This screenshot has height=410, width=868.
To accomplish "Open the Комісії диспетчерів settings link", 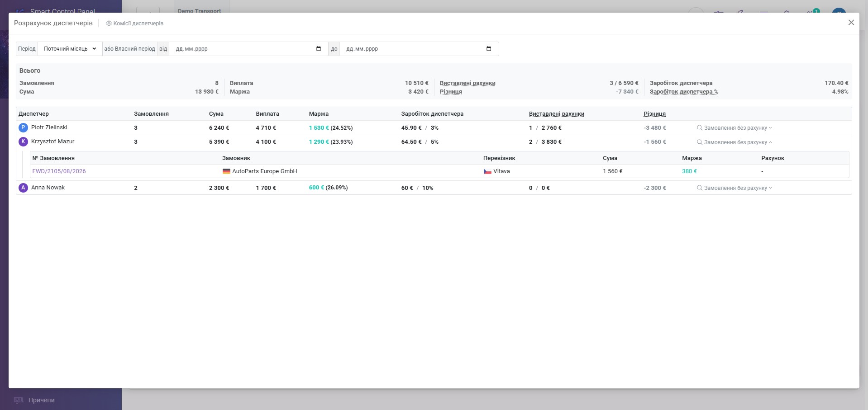I will tap(135, 24).
